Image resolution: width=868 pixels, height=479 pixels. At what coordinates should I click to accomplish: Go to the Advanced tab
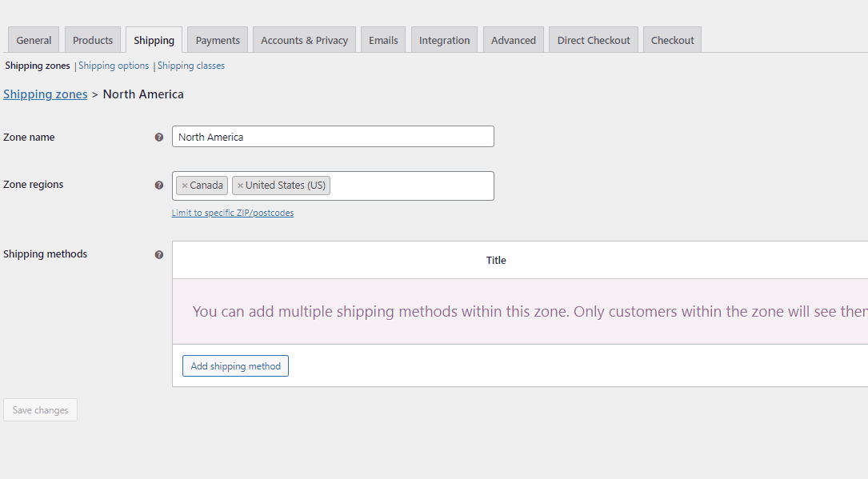(x=513, y=40)
